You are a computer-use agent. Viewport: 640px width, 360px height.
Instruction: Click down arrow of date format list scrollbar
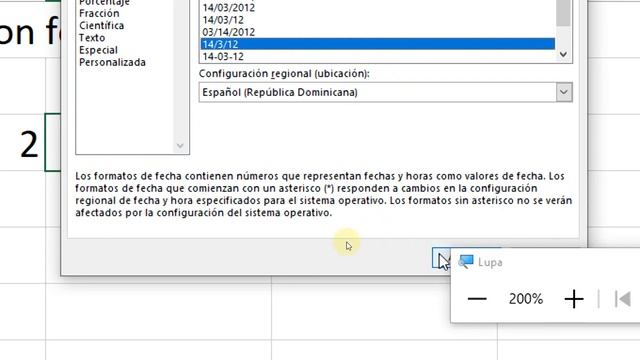(x=564, y=55)
